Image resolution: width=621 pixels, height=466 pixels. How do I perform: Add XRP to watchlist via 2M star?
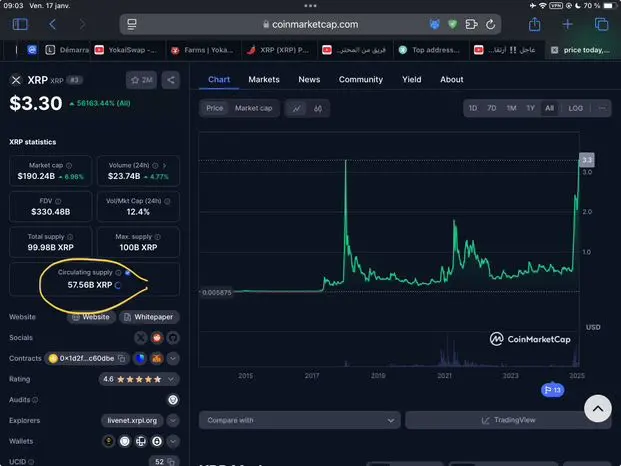click(x=141, y=80)
